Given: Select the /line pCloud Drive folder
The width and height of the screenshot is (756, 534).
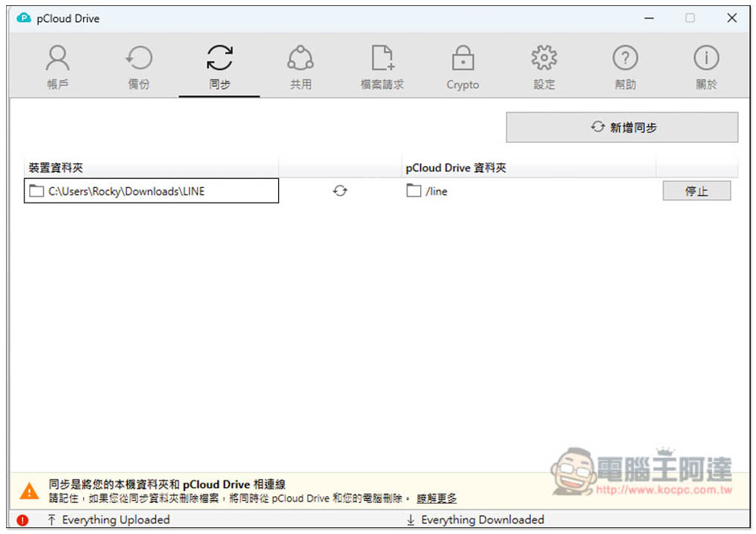Looking at the screenshot, I should pyautogui.click(x=426, y=190).
